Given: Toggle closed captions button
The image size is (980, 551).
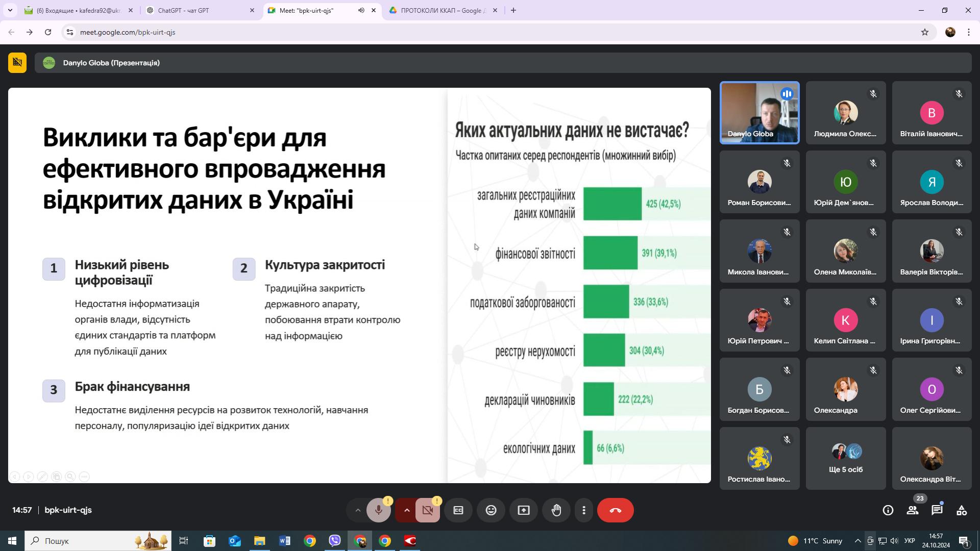Looking at the screenshot, I should pos(458,510).
